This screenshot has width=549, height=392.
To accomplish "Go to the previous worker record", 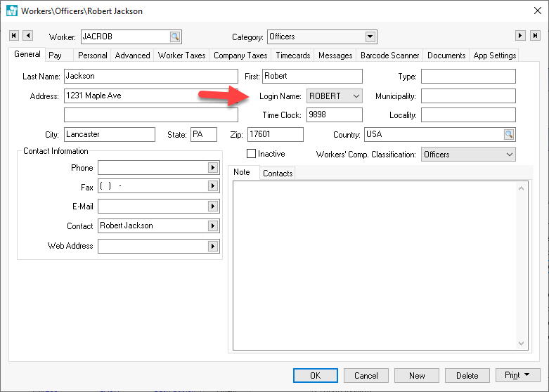I will (x=27, y=36).
